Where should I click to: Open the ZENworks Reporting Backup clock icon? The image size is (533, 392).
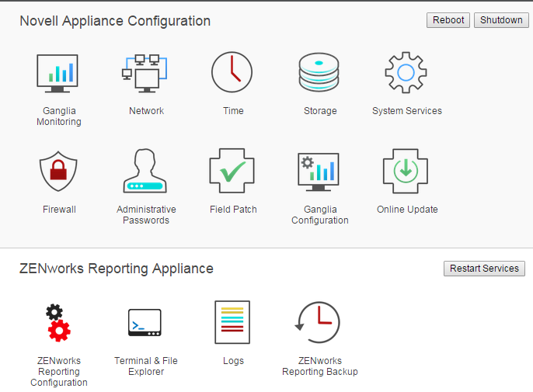(x=318, y=322)
